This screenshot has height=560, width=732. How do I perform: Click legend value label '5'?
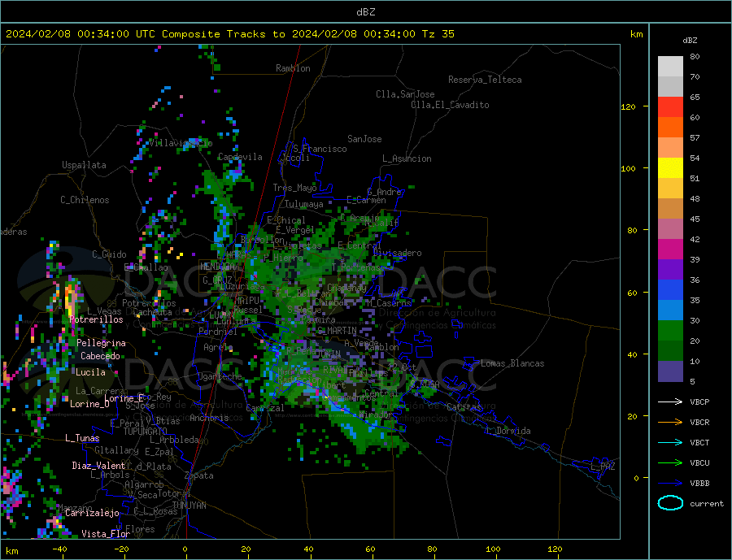(692, 381)
